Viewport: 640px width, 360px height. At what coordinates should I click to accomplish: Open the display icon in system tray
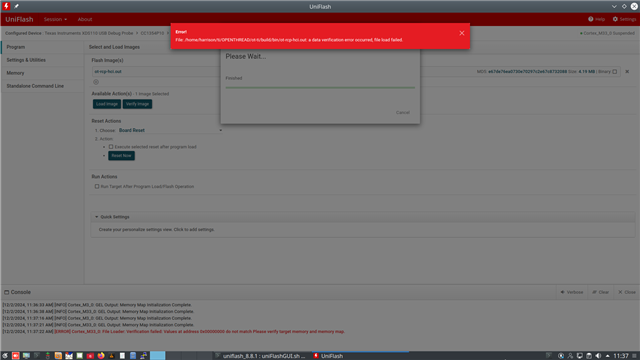[580, 356]
